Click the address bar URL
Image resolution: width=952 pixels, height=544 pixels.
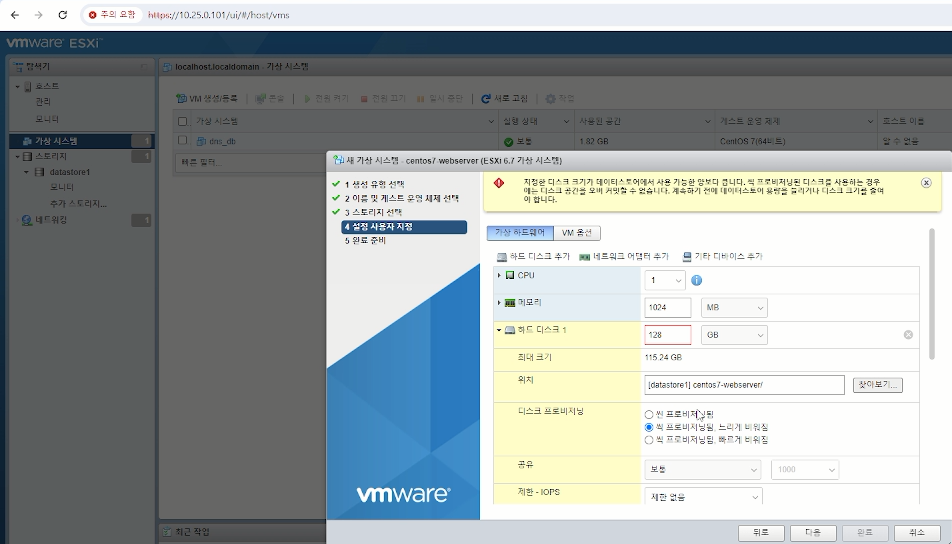219,15
